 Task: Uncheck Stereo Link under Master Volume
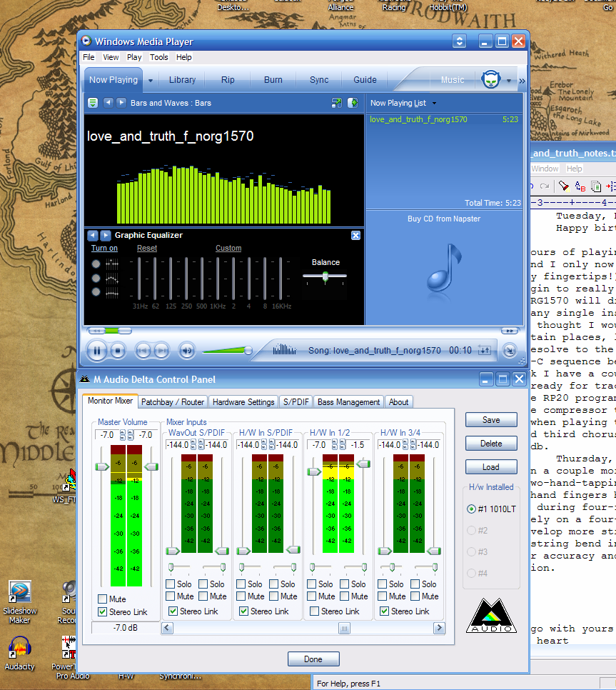pos(103,611)
